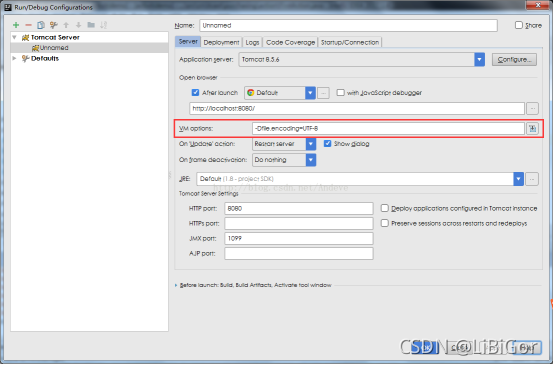Click the Configure... button
The width and height of the screenshot is (553, 365).
point(514,60)
